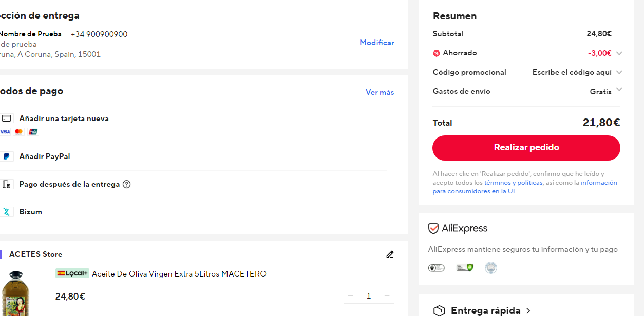
Task: Click the help icon beside Pago después de la entrega
Action: [x=127, y=184]
